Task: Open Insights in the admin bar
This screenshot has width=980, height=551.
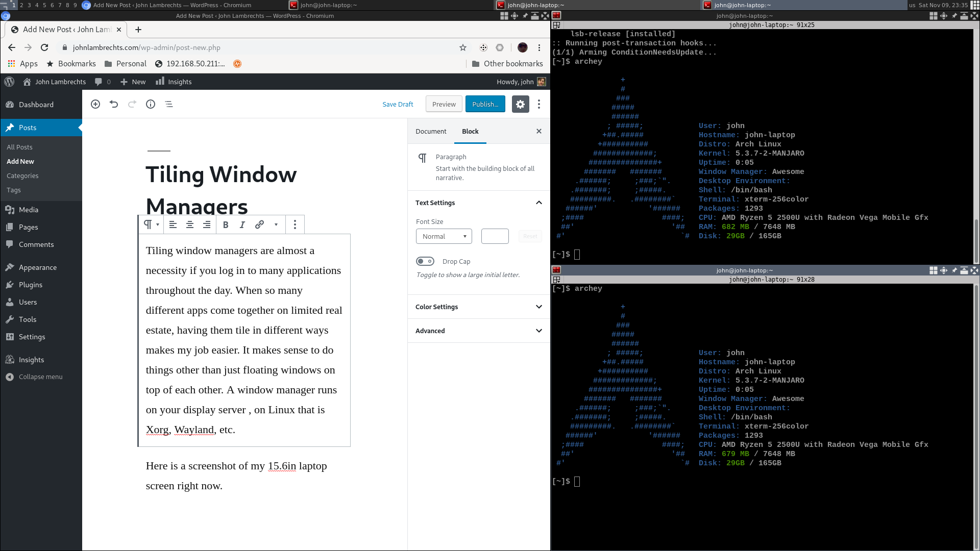Action: point(174,82)
